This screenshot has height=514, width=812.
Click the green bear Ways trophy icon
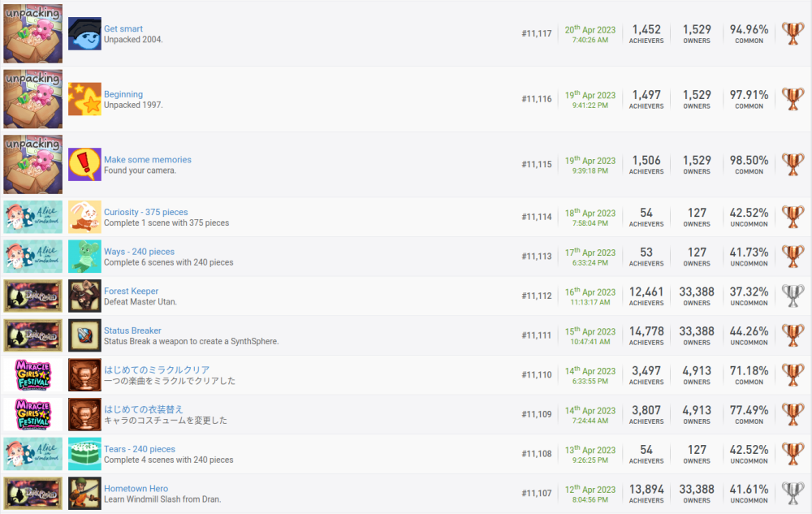point(84,257)
